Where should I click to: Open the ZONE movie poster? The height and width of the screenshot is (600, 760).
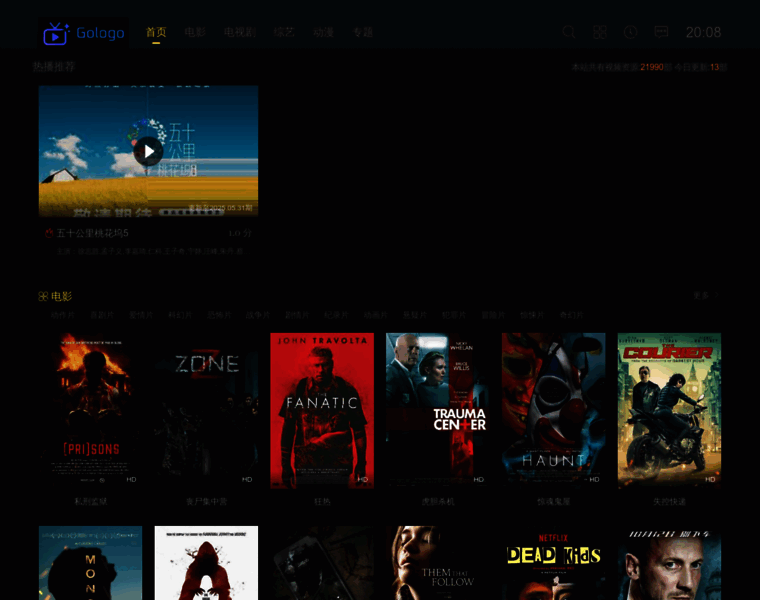[x=206, y=411]
